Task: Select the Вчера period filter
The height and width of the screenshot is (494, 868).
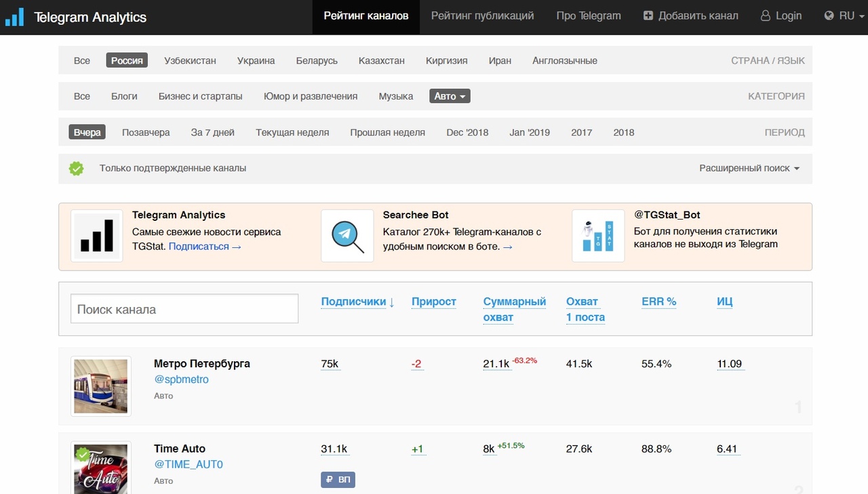Action: 87,132
